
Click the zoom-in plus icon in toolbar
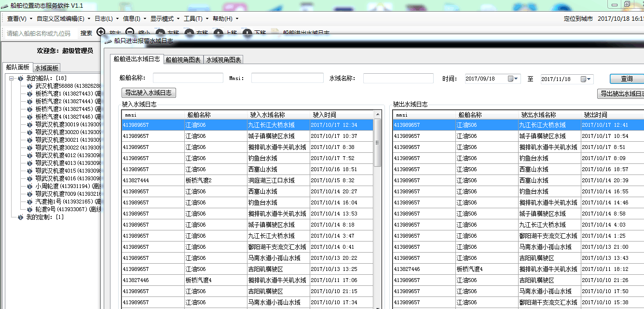[x=101, y=32]
